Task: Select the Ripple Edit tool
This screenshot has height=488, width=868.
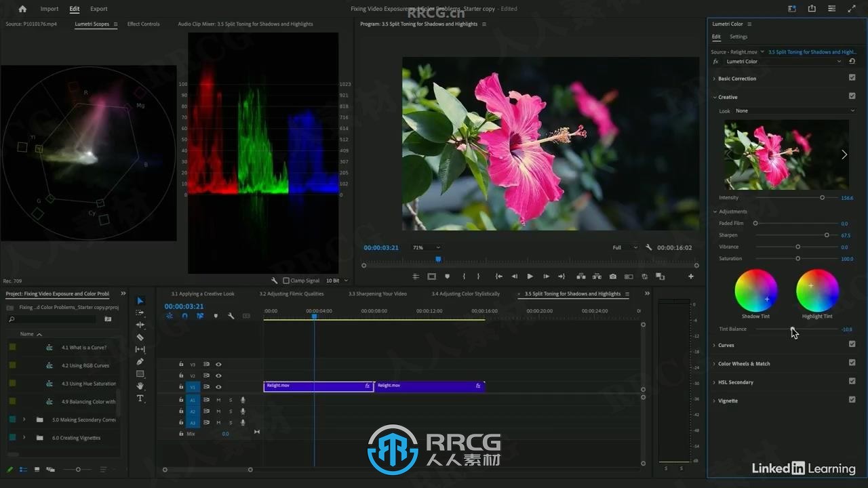Action: click(140, 325)
